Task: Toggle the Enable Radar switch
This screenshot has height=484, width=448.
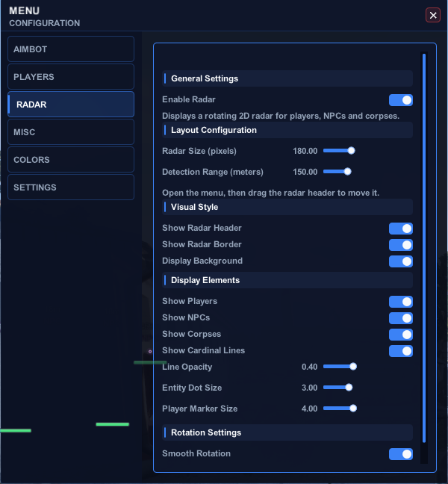Action: pos(401,100)
